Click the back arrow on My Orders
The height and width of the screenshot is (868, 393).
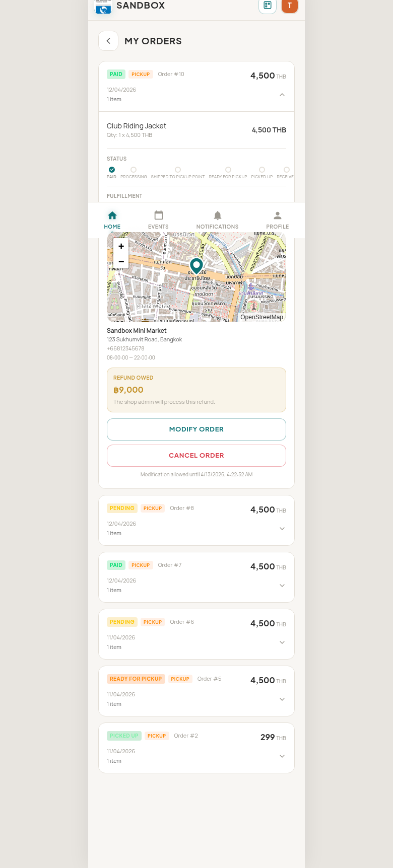tap(108, 41)
